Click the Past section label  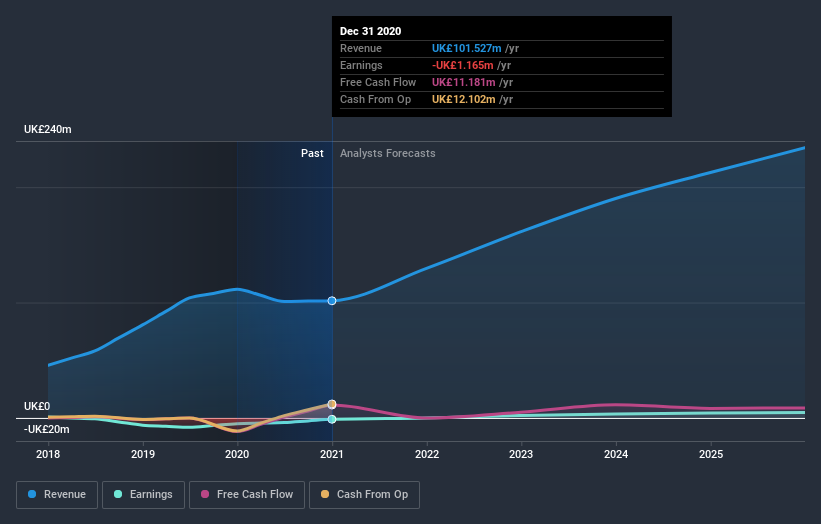(312, 153)
